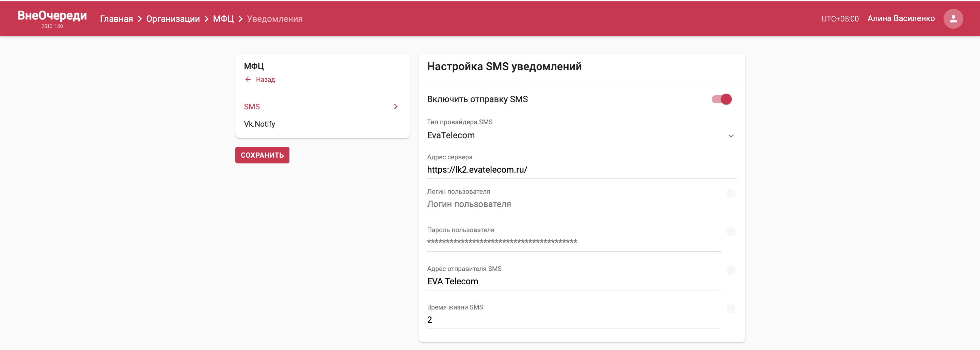
Task: Click info icon next to Логин пользователя
Action: click(x=731, y=193)
